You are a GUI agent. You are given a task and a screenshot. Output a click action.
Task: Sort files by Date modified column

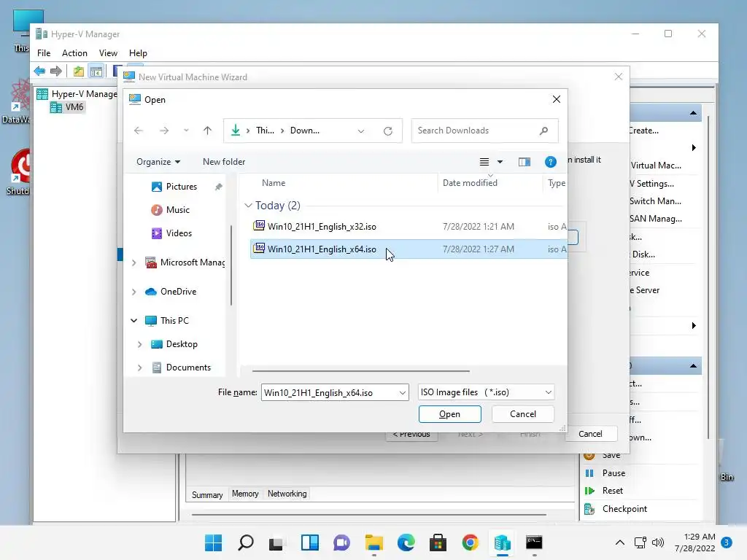470,183
